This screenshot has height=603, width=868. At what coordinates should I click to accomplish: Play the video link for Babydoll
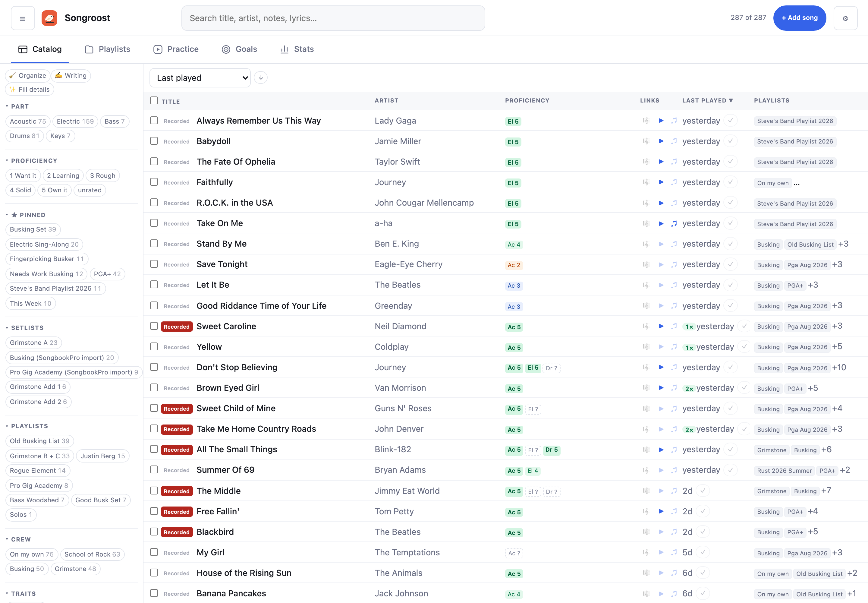pos(661,141)
